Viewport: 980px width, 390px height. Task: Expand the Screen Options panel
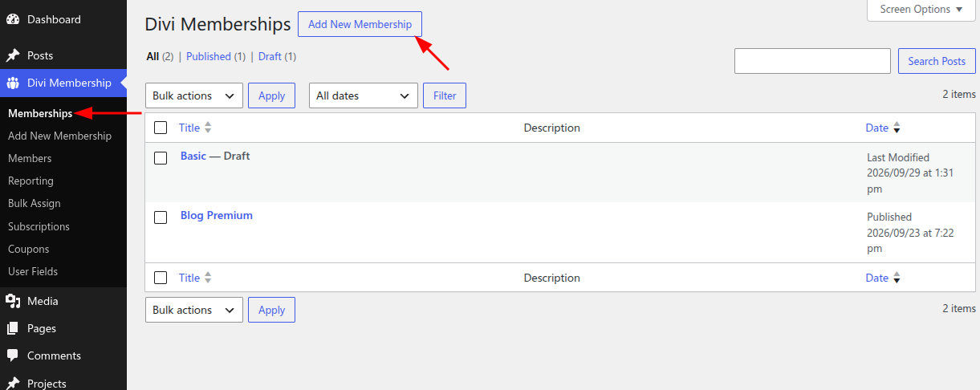tap(921, 10)
